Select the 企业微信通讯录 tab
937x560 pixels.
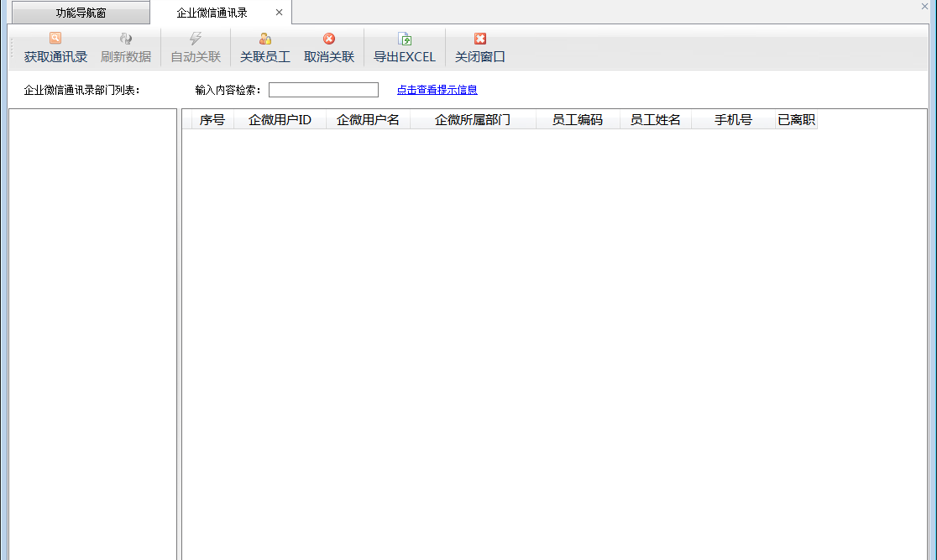(212, 13)
